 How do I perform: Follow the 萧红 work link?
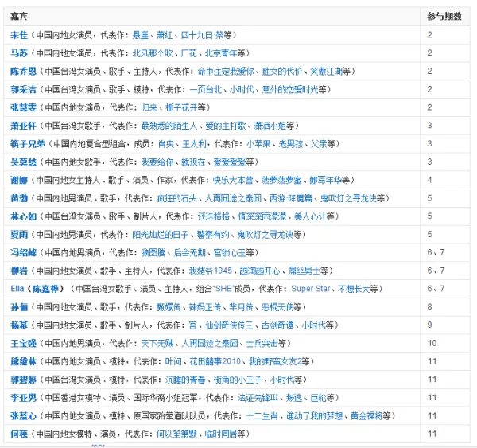pyautogui.click(x=165, y=35)
